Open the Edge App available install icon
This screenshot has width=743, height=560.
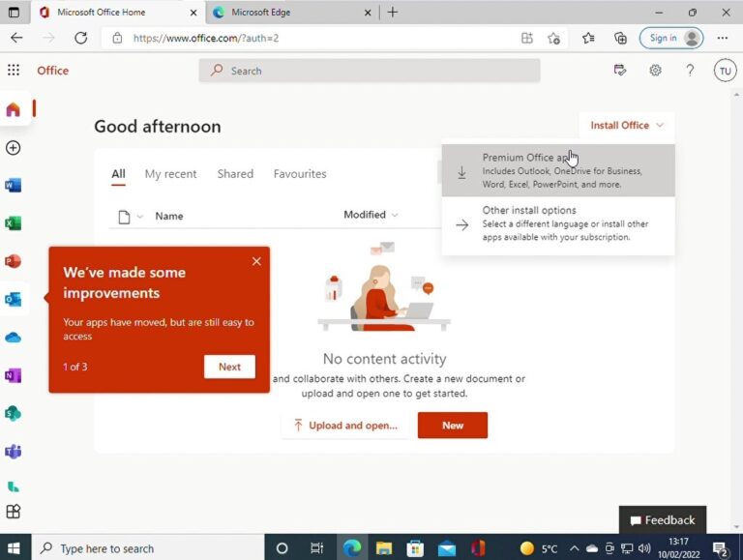527,38
